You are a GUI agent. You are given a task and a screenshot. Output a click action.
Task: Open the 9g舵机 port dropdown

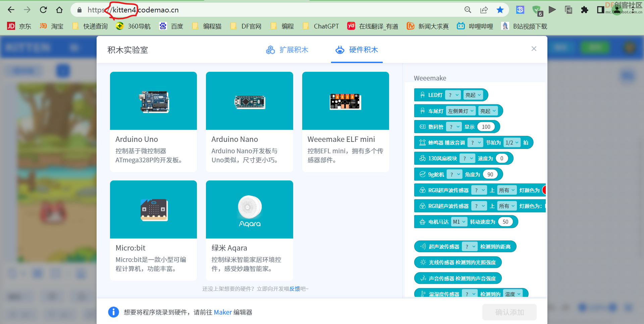[x=455, y=174]
